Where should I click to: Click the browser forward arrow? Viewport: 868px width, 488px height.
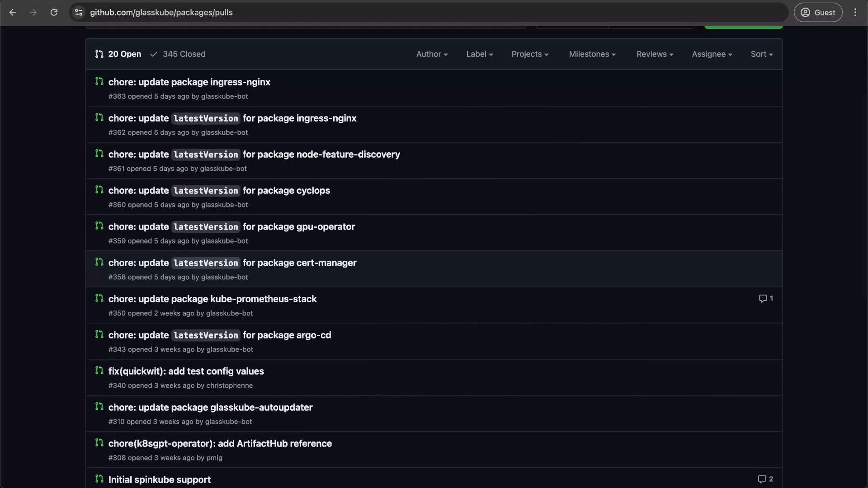[33, 13]
